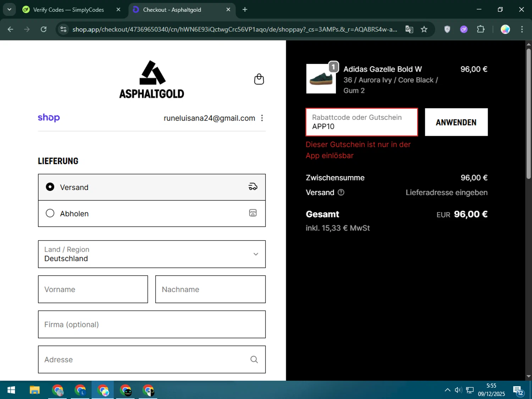Open the shopping bag cart icon
The height and width of the screenshot is (399, 532).
click(259, 79)
